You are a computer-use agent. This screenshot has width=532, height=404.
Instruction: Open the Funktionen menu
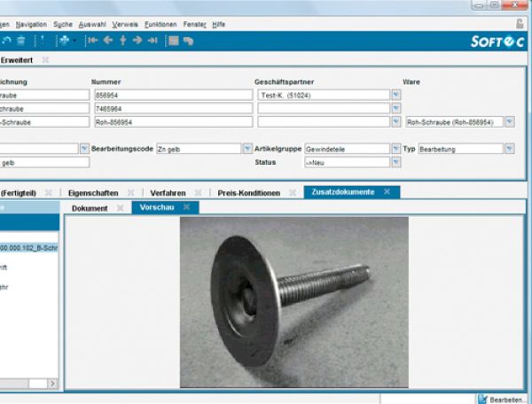pyautogui.click(x=160, y=24)
